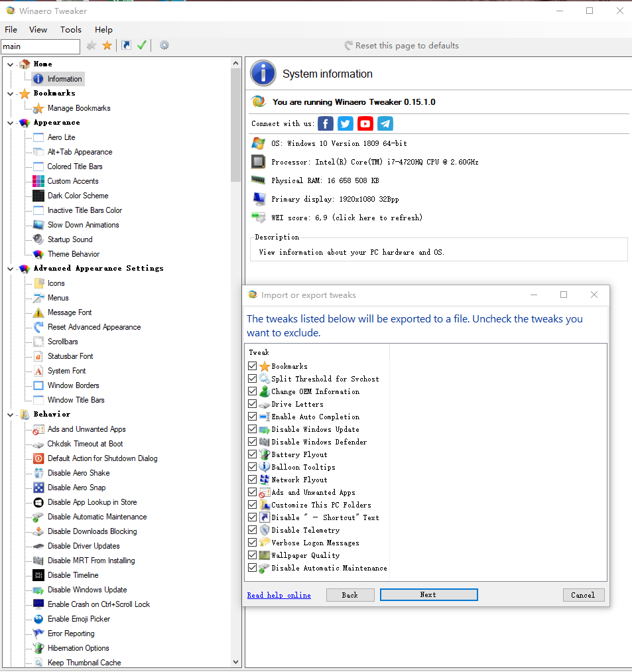The image size is (632, 672).
Task: Uncheck the Bookmarks tweak checkbox
Action: click(253, 366)
